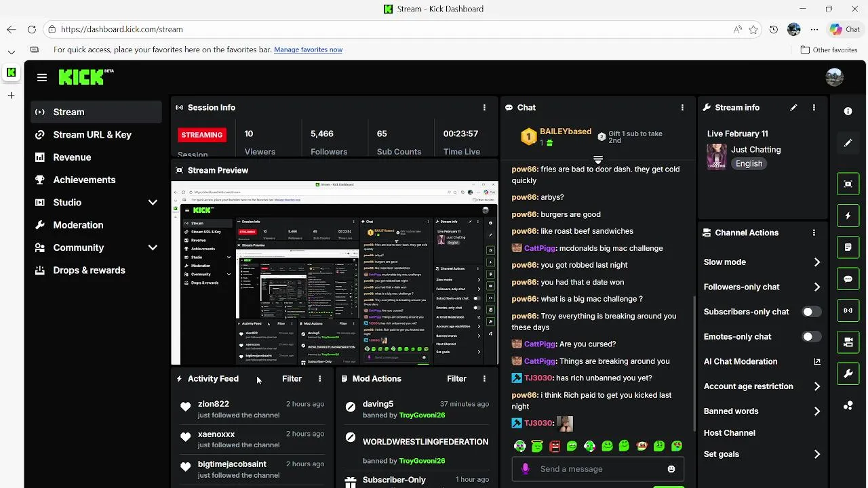Toggle Session Info broadcast widget in sidebar
The image size is (868, 488).
click(848, 310)
